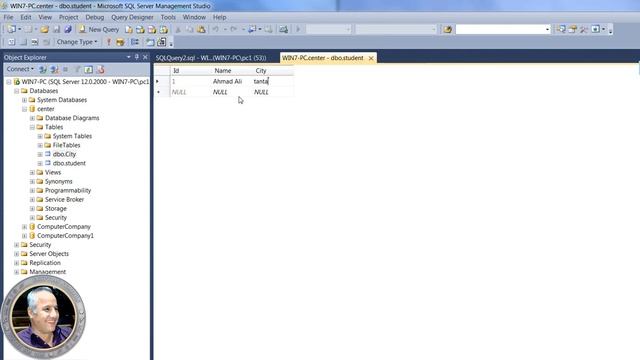Click the New Project icon
This screenshot has height=360, width=640.
(x=11, y=29)
